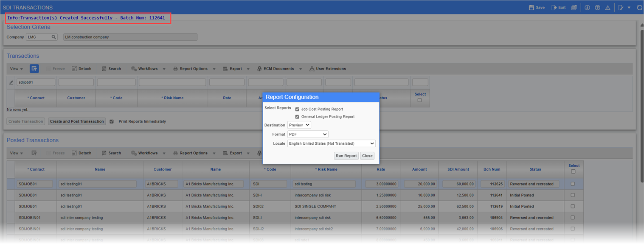Click Export in Transactions toolbar

click(232, 69)
